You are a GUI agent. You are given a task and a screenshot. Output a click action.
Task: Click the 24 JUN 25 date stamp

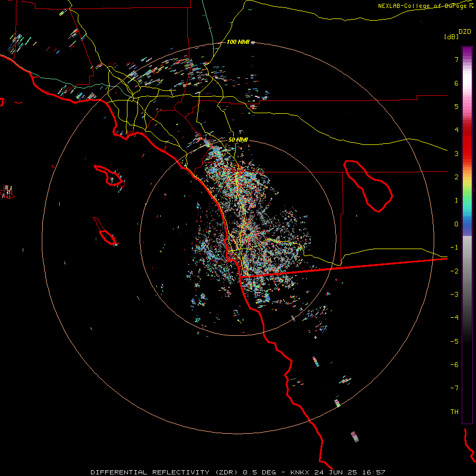pyautogui.click(x=335, y=472)
